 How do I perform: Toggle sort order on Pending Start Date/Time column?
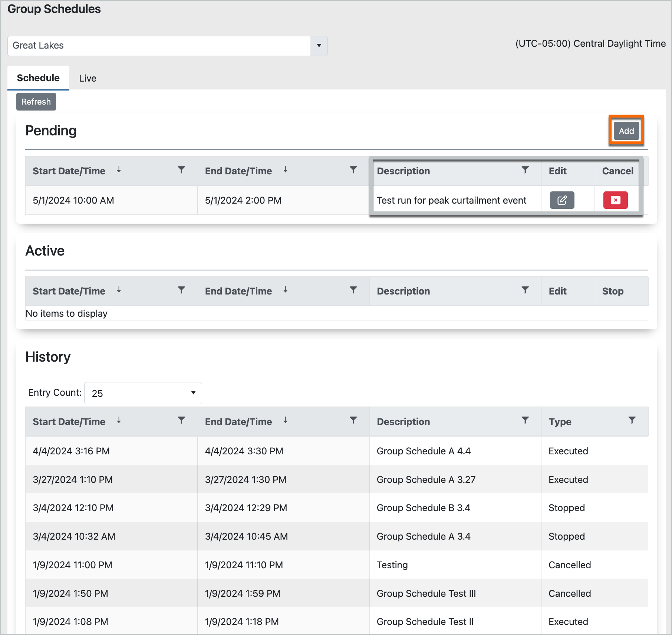coord(119,170)
